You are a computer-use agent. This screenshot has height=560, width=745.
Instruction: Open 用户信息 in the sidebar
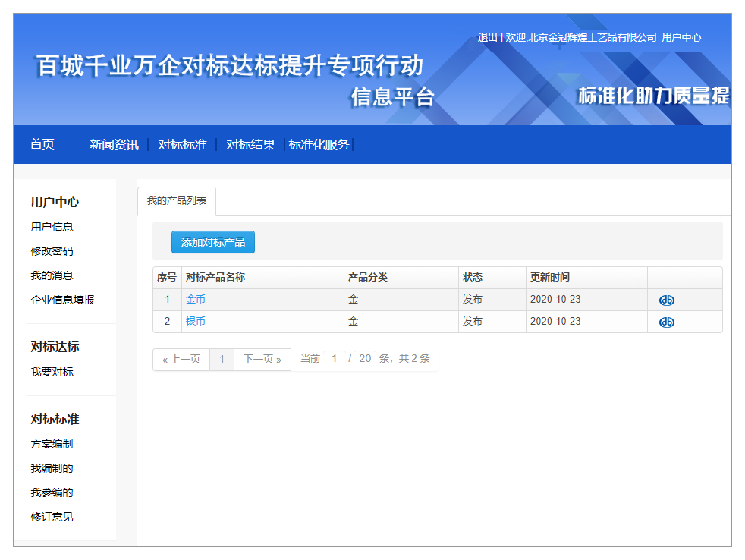(52, 227)
